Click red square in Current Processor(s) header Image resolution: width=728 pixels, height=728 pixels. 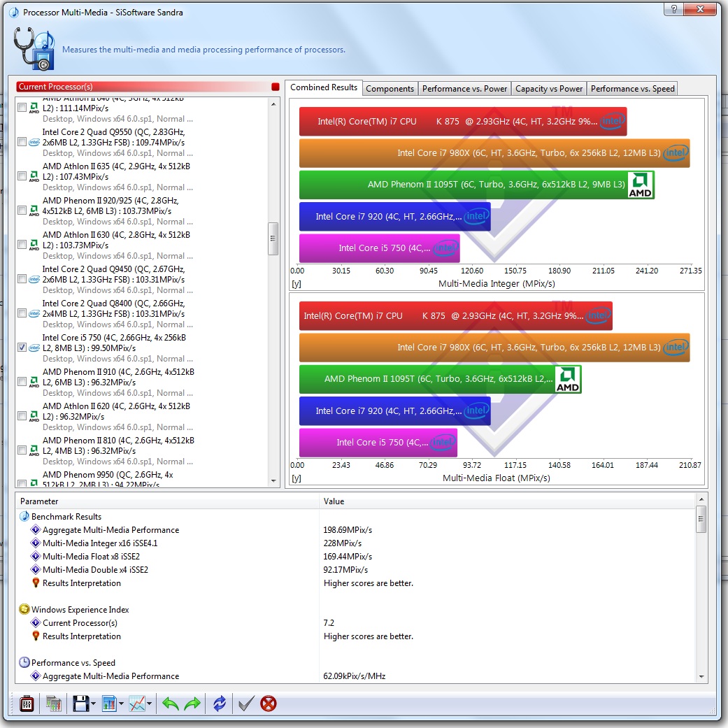pos(276,87)
